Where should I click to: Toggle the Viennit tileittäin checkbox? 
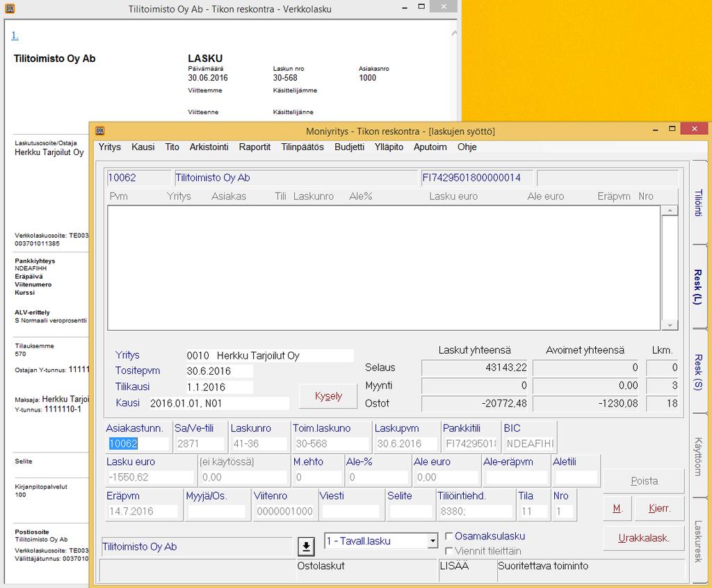448,550
